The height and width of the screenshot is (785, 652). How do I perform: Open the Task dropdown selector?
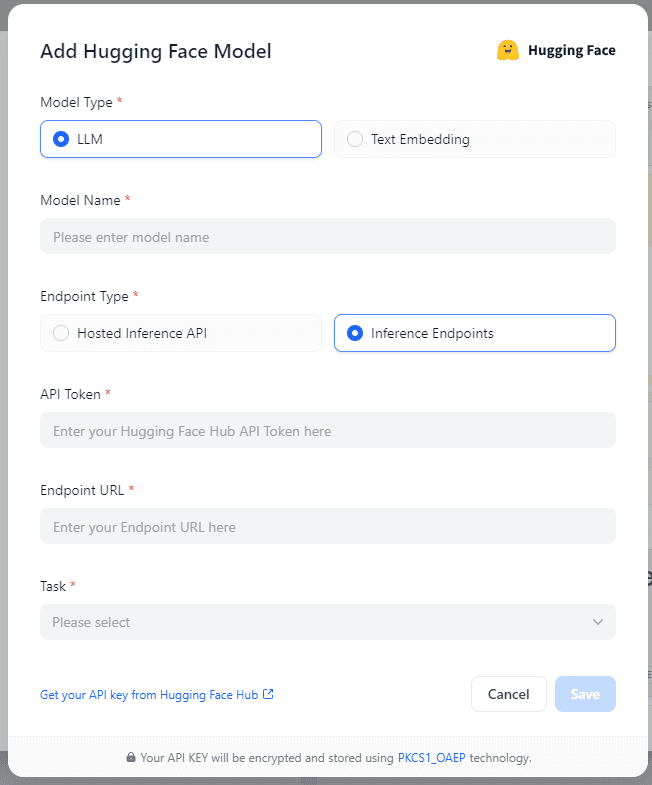pyautogui.click(x=327, y=622)
